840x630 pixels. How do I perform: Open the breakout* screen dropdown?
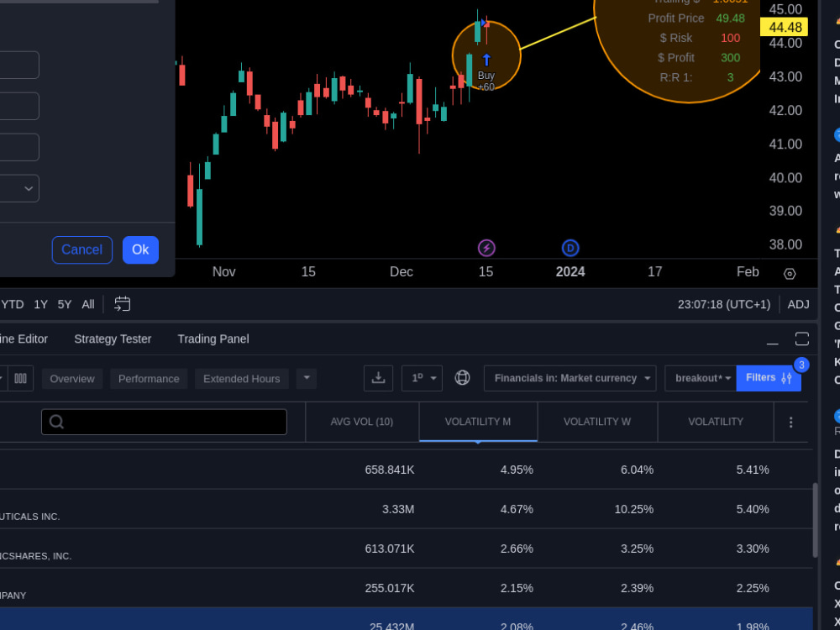[701, 378]
